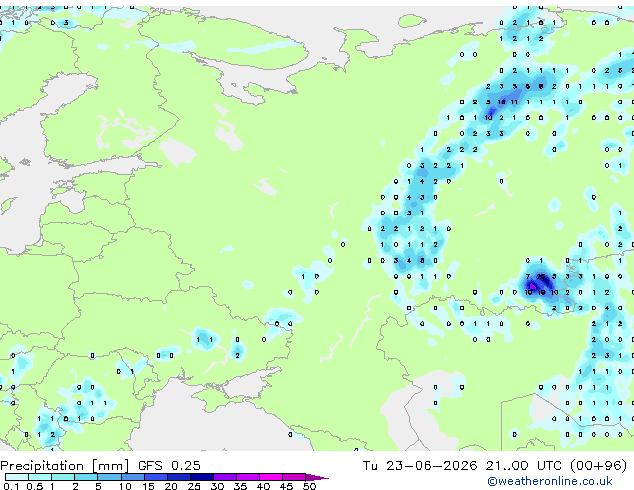Select the 5 mm legend color swatch
Image resolution: width=634 pixels, height=490 pixels.
(109, 477)
